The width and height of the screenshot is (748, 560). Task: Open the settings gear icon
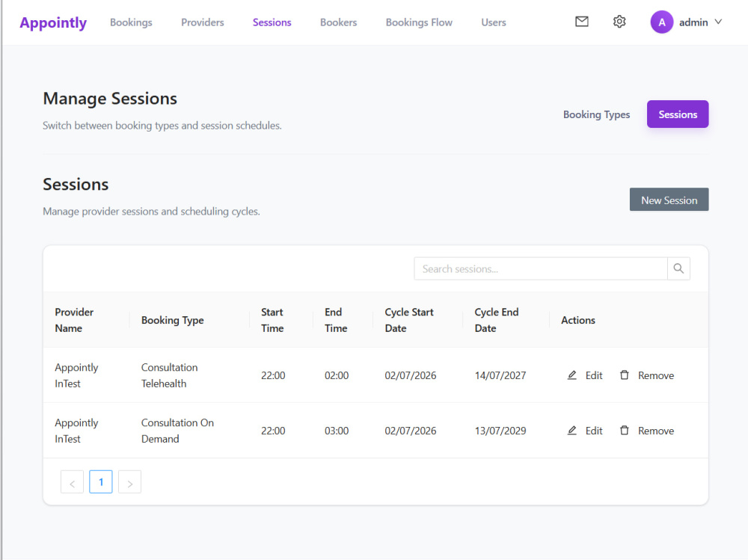[x=619, y=22]
